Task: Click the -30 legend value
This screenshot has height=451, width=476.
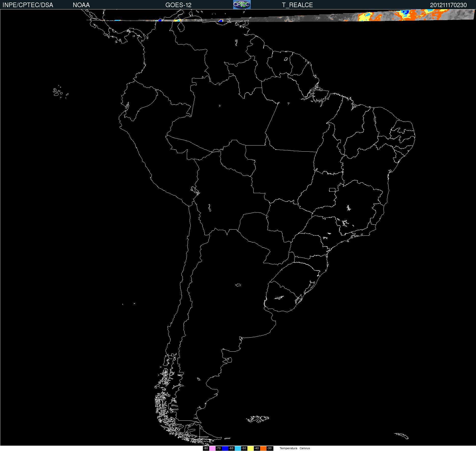Action: (269, 448)
